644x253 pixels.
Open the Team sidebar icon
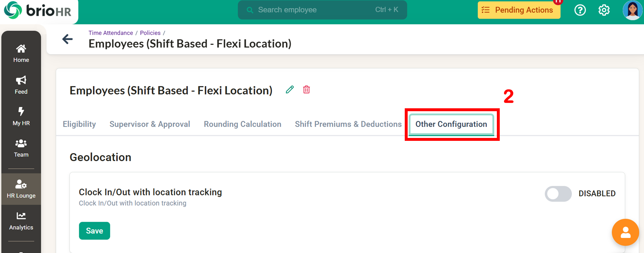[x=21, y=143]
